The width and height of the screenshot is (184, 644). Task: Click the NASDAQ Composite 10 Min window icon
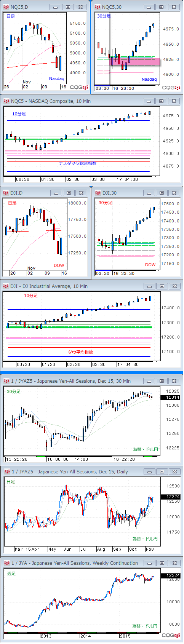[6, 101]
